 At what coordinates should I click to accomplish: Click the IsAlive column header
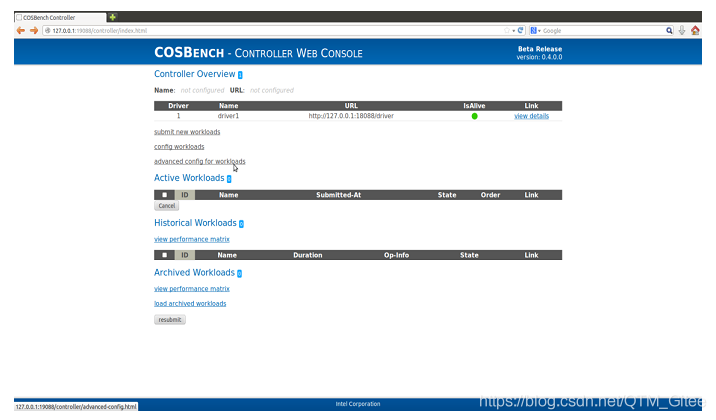click(x=474, y=105)
